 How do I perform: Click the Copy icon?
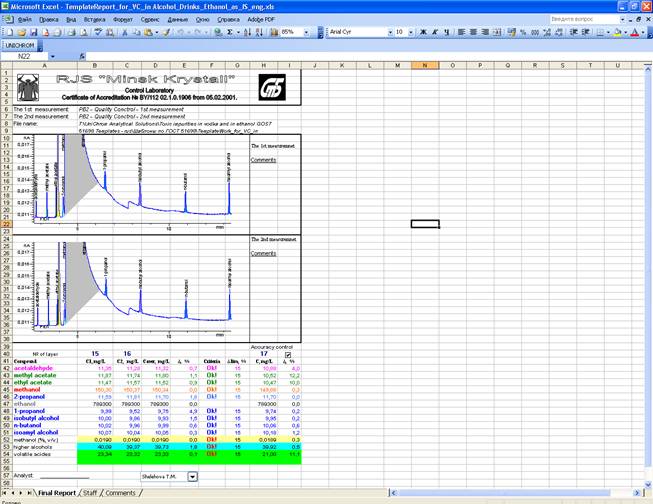(x=136, y=32)
